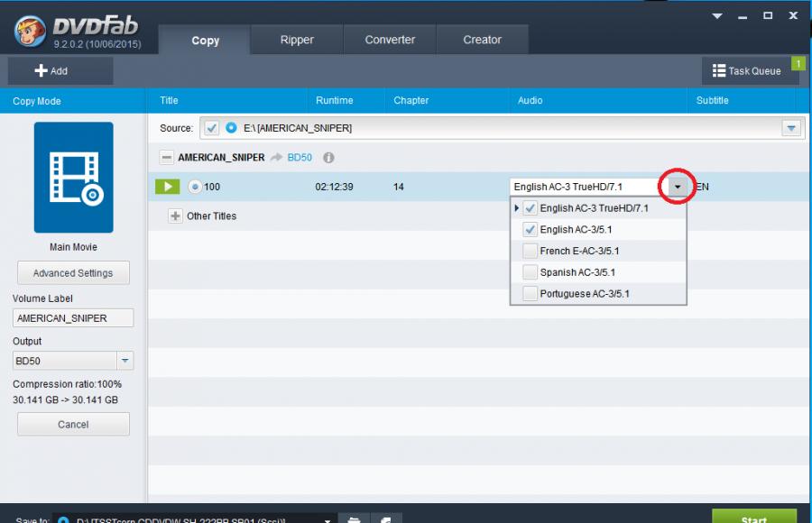Enable French E-AC-3/5.1 audio track
This screenshot has width=812, height=523.
point(531,251)
